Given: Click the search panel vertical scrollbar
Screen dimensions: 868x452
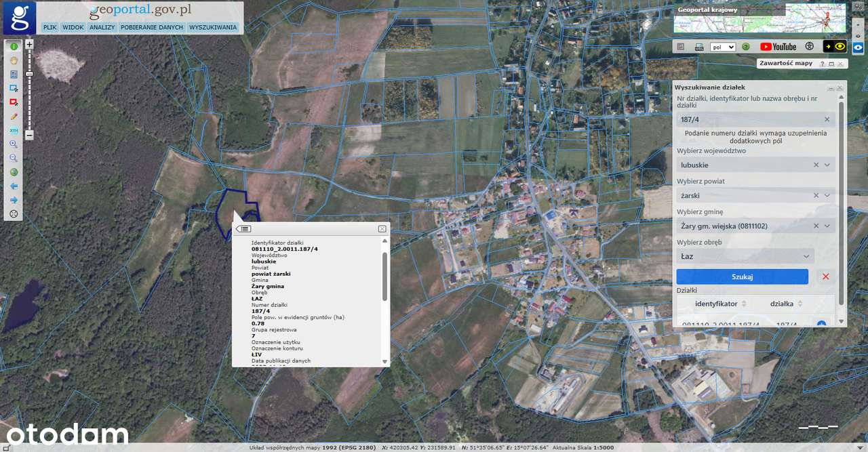Looking at the screenshot, I should click(x=842, y=203).
